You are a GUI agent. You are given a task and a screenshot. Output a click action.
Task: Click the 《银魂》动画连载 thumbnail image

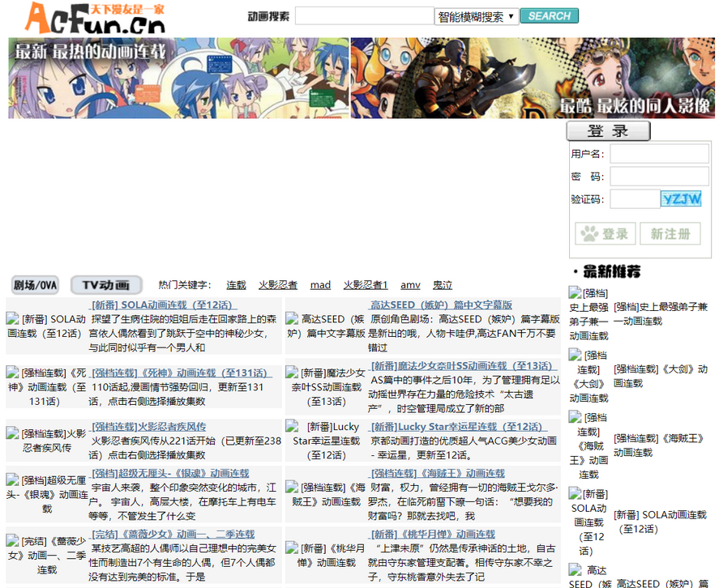click(x=46, y=495)
